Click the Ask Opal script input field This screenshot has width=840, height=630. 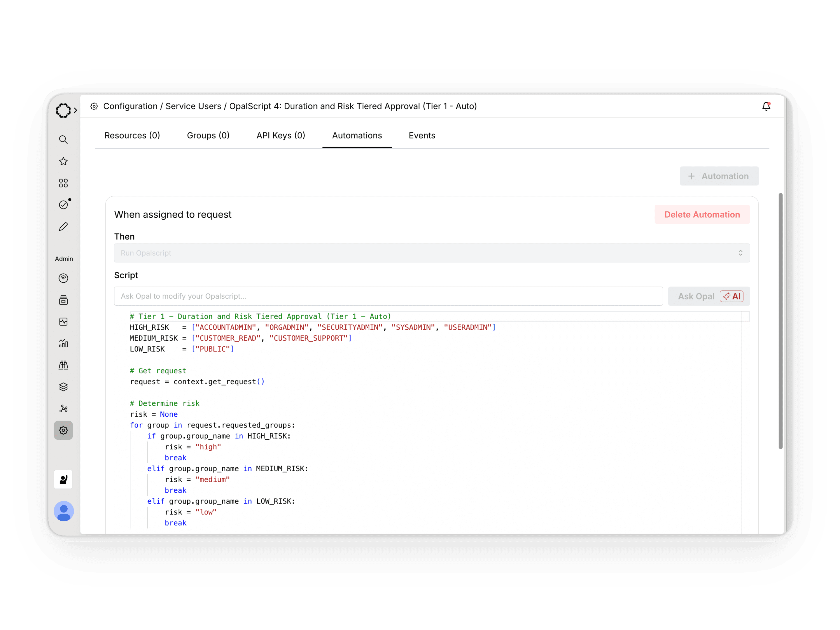[x=388, y=296]
